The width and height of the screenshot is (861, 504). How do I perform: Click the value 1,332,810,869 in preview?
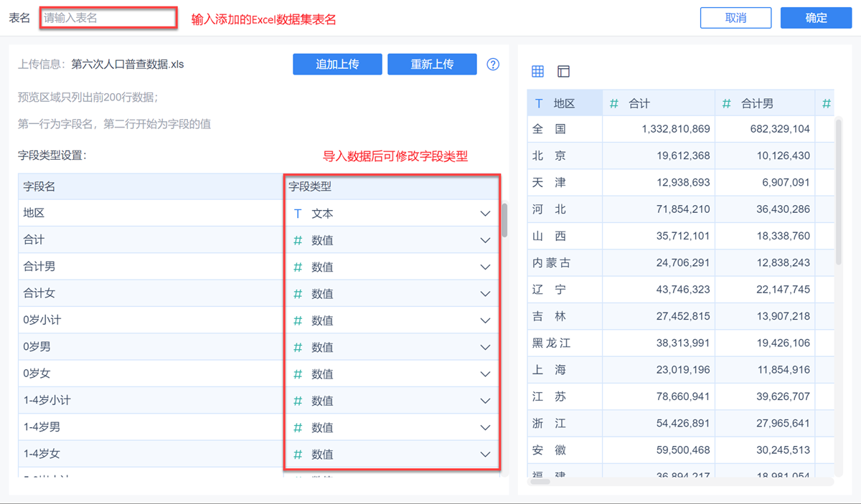(676, 129)
